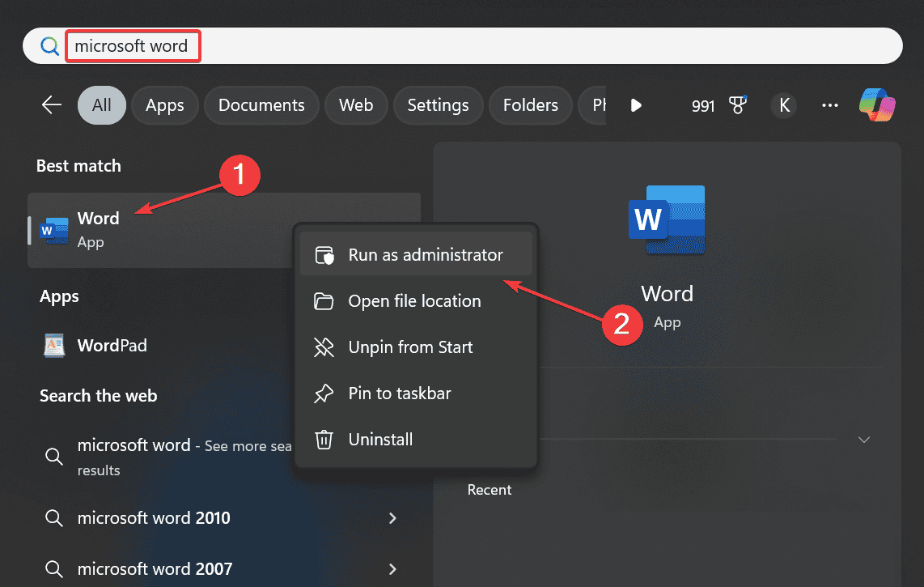This screenshot has width=924, height=587.
Task: Expand the microsoft word 2007 suggestion arrow
Action: (392, 568)
